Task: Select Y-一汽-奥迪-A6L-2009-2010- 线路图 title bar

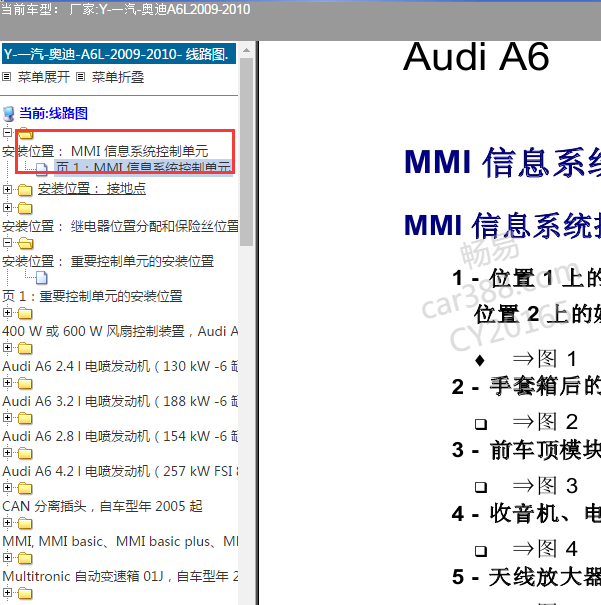Action: (119, 54)
